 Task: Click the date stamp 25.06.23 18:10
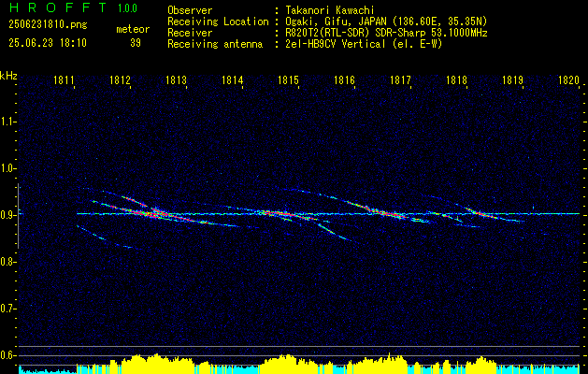pyautogui.click(x=48, y=43)
